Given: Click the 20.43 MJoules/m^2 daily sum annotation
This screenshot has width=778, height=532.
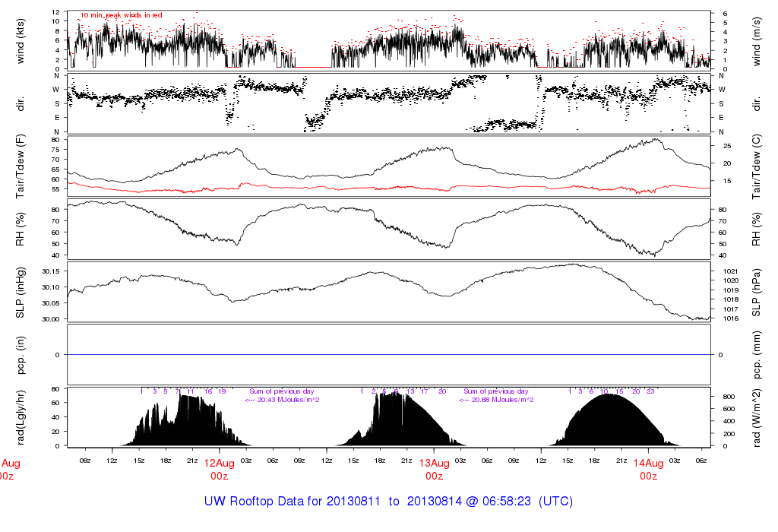Looking at the screenshot, I should click(x=282, y=400).
